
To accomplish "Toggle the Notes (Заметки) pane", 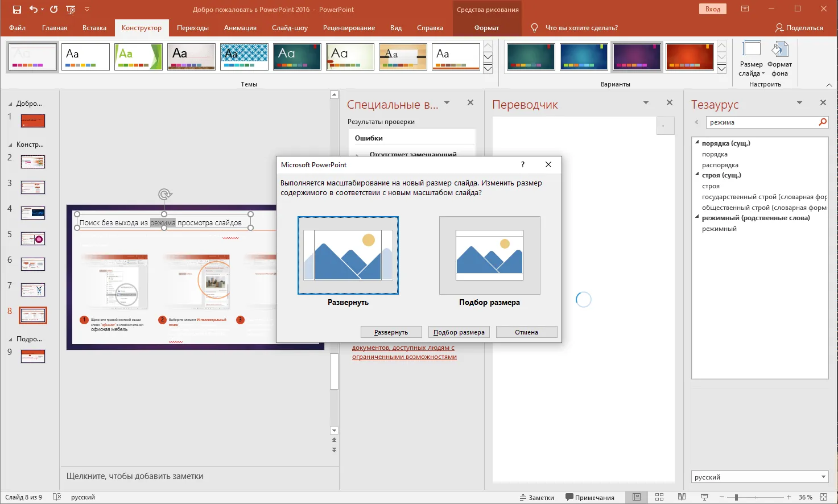I will point(536,497).
